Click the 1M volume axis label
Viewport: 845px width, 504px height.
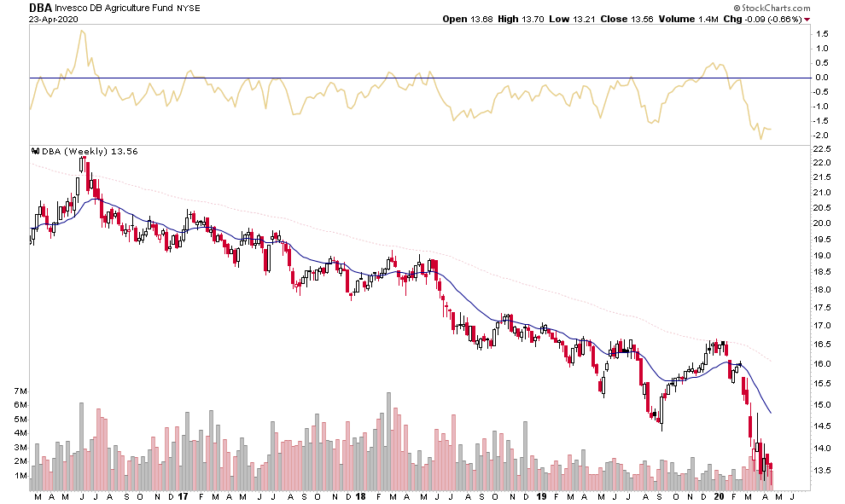20,476
